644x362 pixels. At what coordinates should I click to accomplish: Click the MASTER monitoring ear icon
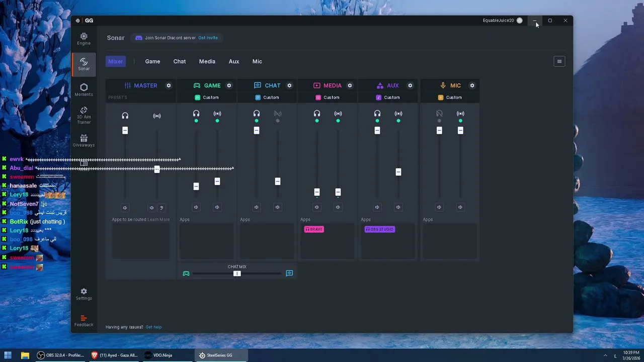point(162,208)
